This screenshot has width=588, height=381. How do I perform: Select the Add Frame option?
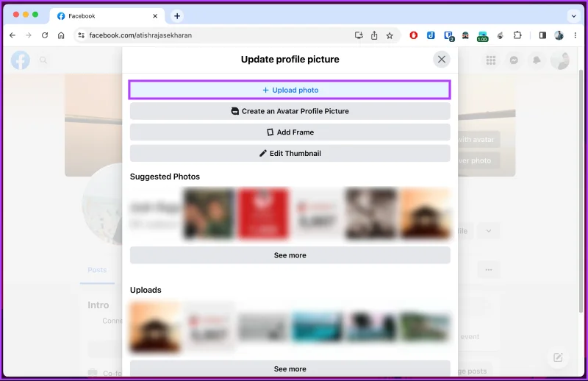pyautogui.click(x=290, y=132)
